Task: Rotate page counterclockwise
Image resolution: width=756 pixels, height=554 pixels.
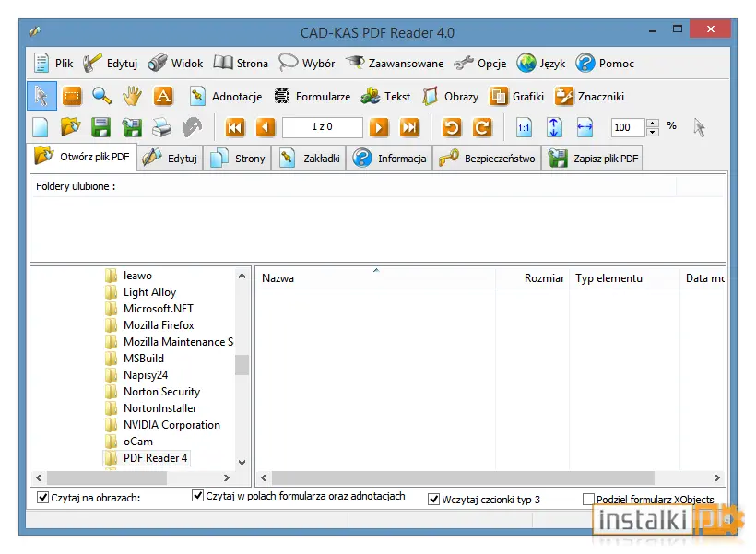Action: tap(452, 127)
